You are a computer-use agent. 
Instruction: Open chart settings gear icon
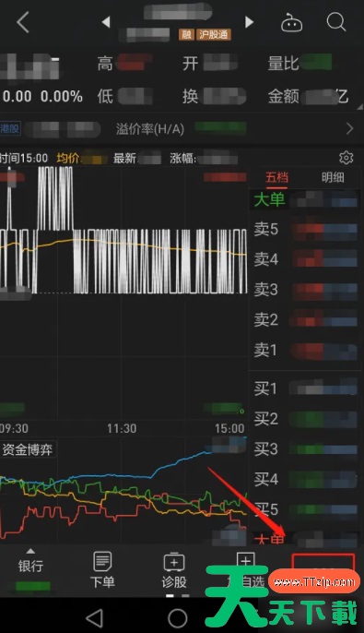click(x=346, y=158)
